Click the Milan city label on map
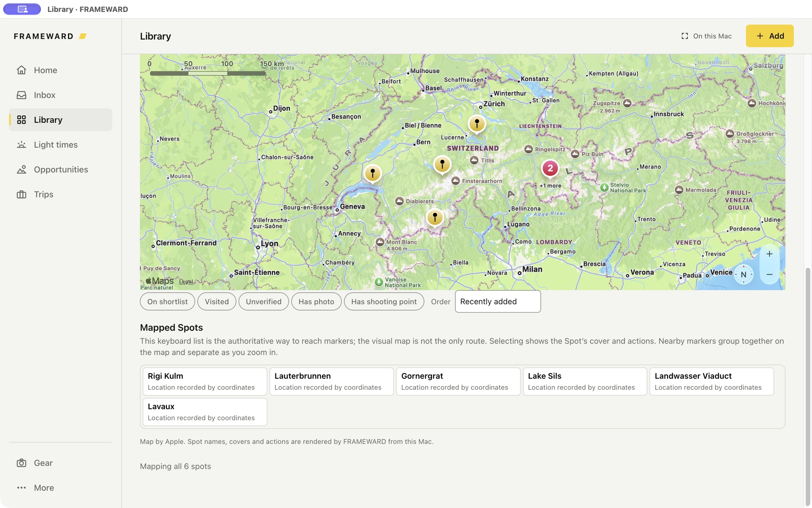The image size is (812, 508). [532, 269]
